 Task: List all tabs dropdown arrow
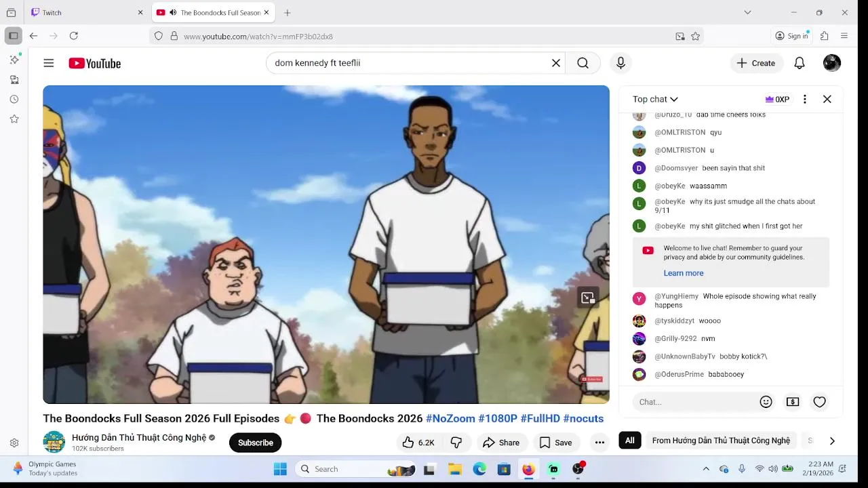pyautogui.click(x=747, y=12)
